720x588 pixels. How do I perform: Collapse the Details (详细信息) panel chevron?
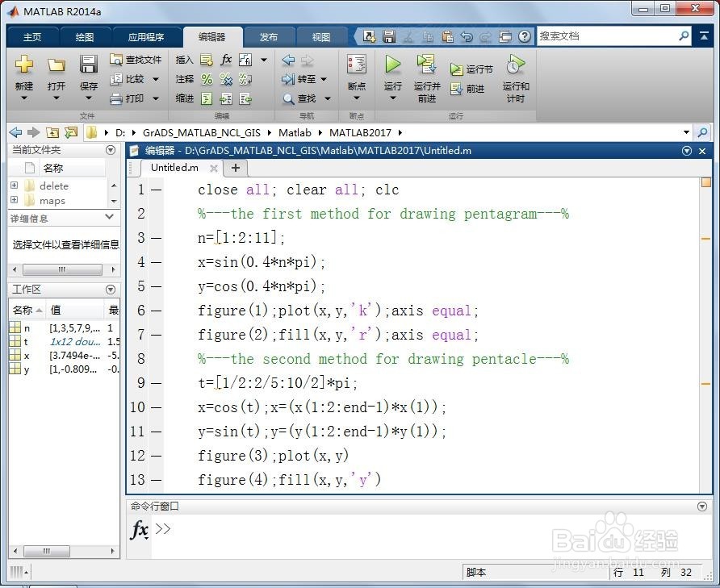pyautogui.click(x=109, y=217)
